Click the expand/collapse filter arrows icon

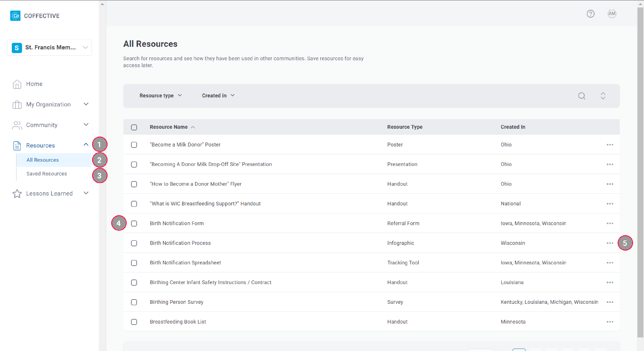[603, 96]
